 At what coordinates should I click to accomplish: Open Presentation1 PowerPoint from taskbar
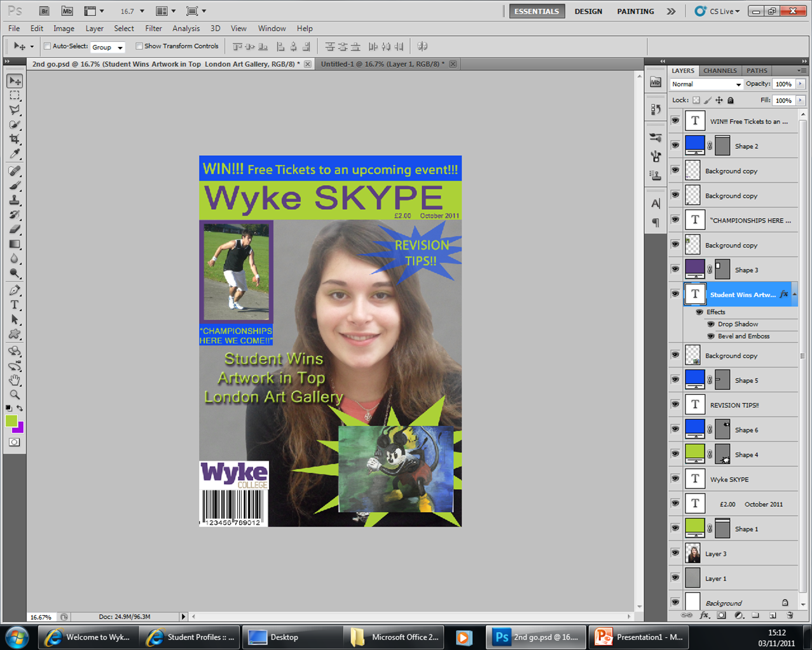coord(639,637)
